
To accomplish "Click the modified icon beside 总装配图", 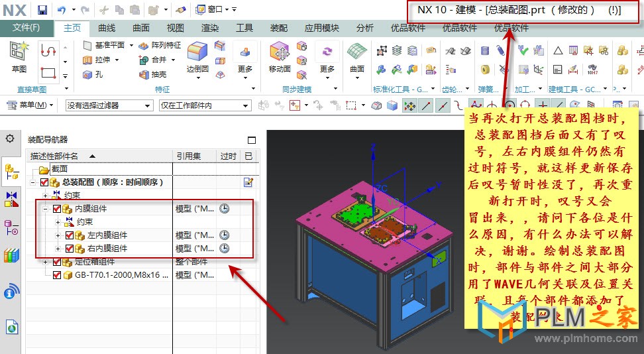I will [248, 182].
